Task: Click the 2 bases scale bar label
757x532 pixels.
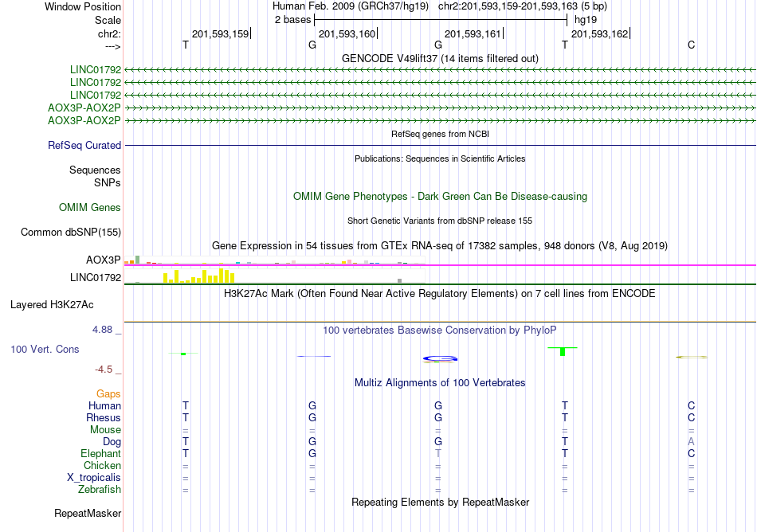Action: click(x=293, y=20)
